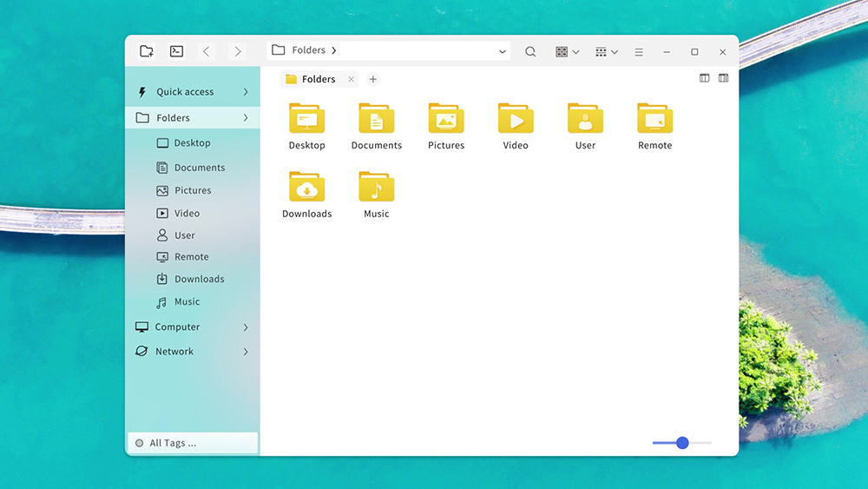868x489 pixels.
Task: Expand the address bar history dropdown
Action: tap(503, 52)
